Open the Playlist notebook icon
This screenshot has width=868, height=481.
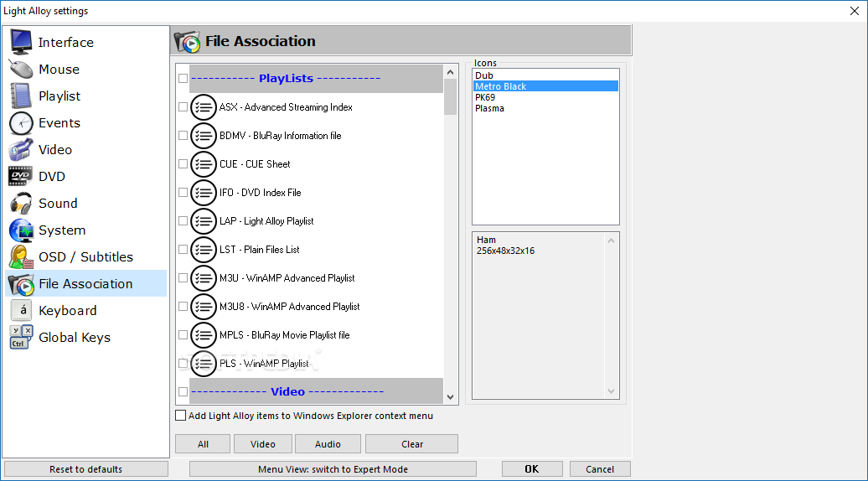coord(21,96)
